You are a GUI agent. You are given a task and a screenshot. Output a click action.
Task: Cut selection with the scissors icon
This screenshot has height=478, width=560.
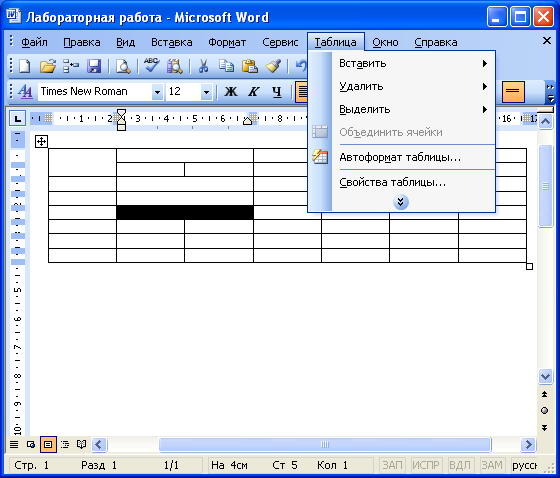204,66
